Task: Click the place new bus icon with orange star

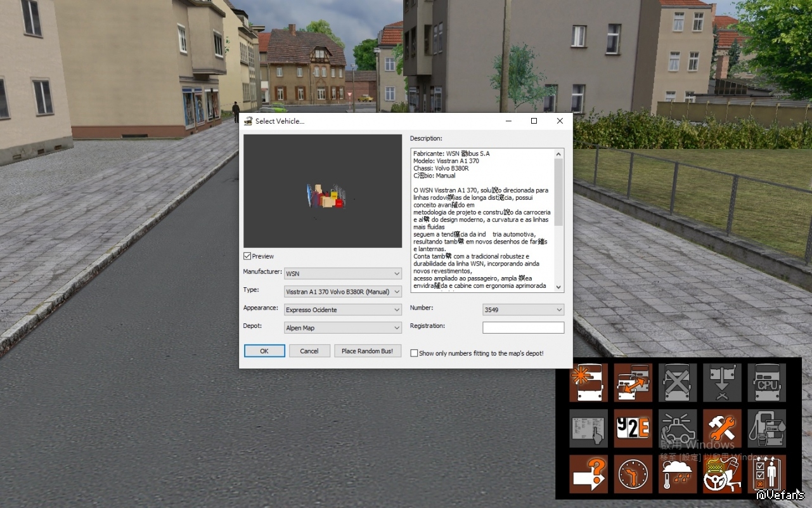Action: pyautogui.click(x=588, y=382)
